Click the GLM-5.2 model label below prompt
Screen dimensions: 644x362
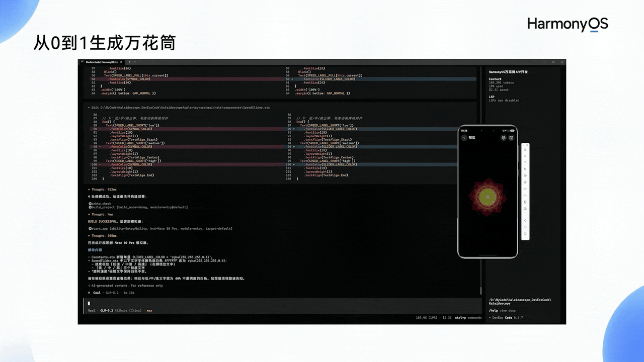pyautogui.click(x=106, y=310)
